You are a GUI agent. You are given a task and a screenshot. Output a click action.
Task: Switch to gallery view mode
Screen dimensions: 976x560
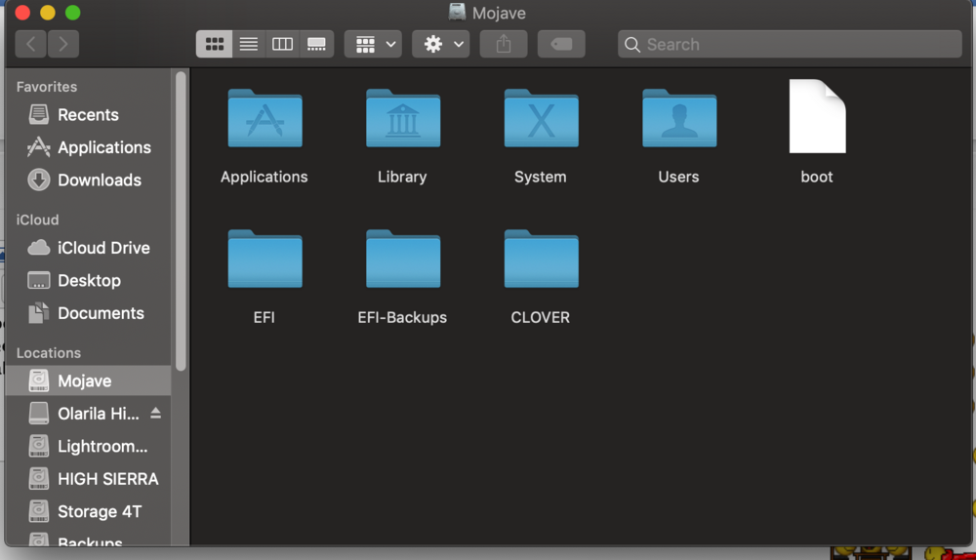click(316, 44)
